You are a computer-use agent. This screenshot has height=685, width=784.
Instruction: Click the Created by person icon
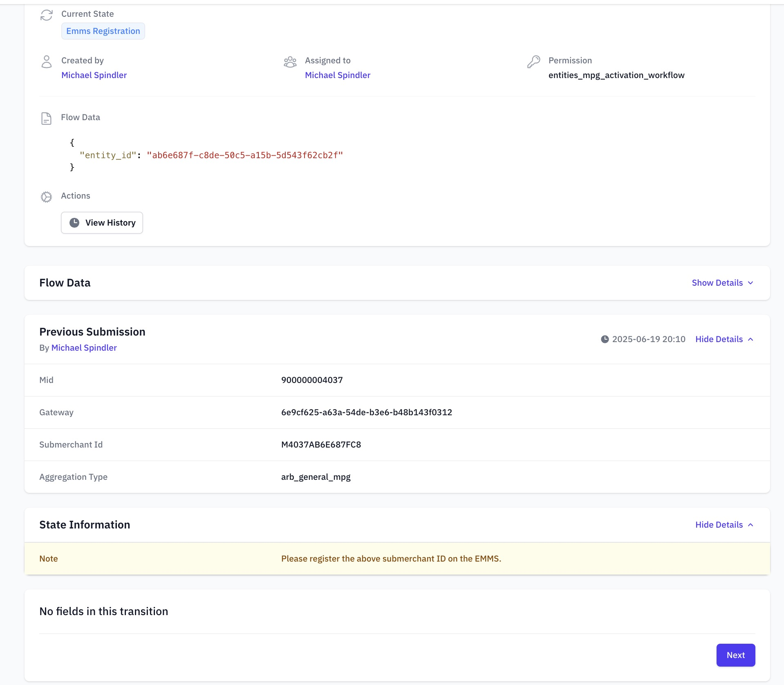(x=47, y=62)
